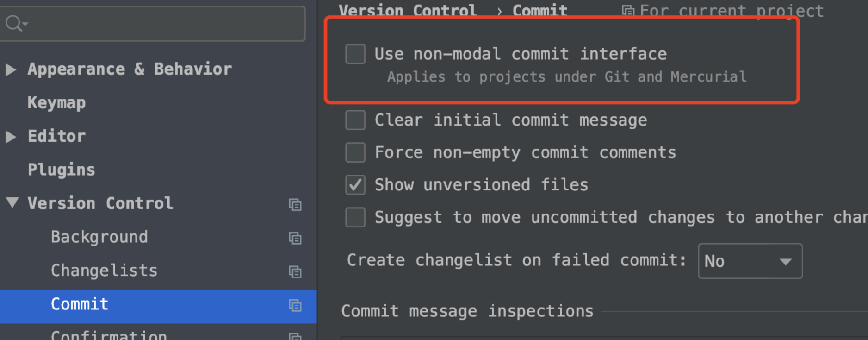Click project-level icon beside Commit item
This screenshot has height=340, width=868.
295,305
